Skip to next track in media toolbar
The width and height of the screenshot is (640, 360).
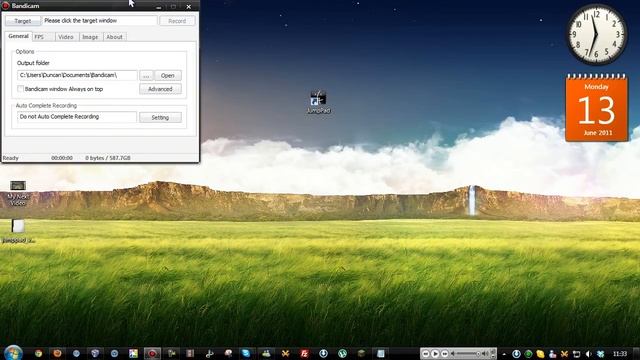(444, 353)
